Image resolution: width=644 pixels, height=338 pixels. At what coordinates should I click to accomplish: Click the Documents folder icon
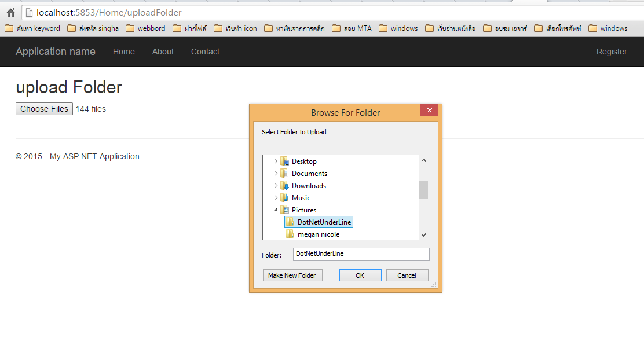[284, 173]
